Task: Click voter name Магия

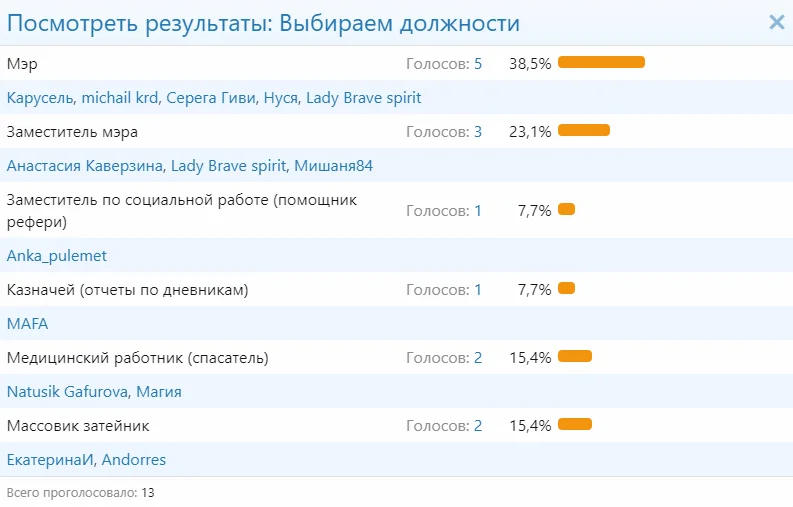Action: pos(159,392)
